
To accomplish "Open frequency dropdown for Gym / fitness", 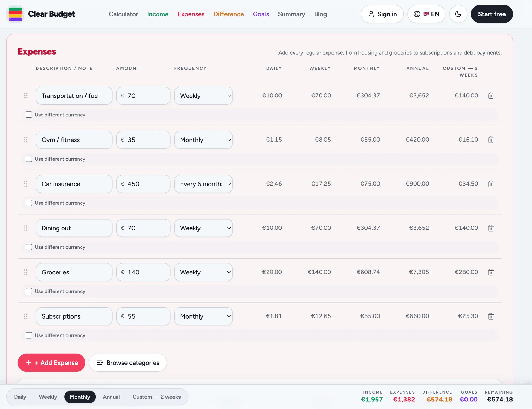I will [x=203, y=140].
